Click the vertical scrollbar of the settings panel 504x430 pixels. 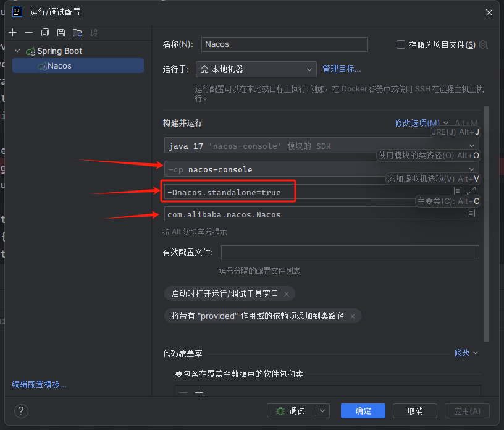(x=487, y=224)
